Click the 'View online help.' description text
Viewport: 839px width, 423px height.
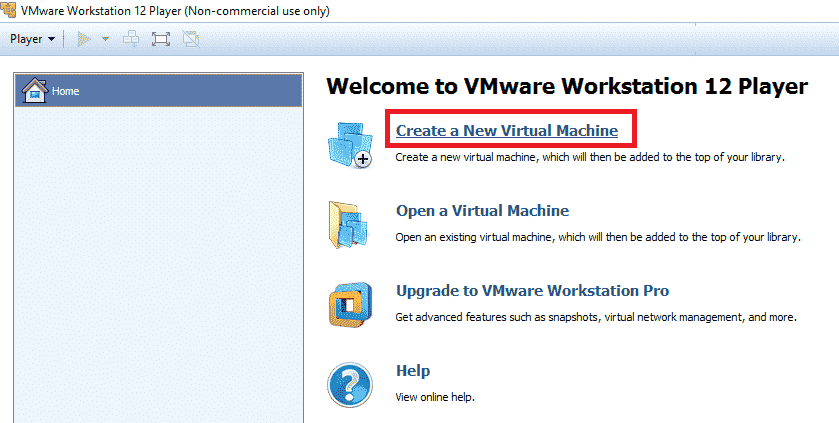(x=435, y=397)
